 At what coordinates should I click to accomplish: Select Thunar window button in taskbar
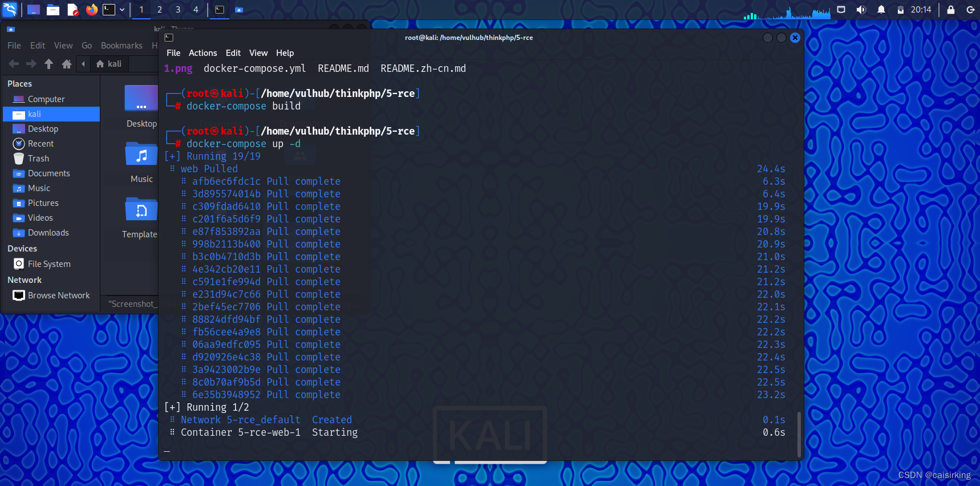[x=239, y=10]
